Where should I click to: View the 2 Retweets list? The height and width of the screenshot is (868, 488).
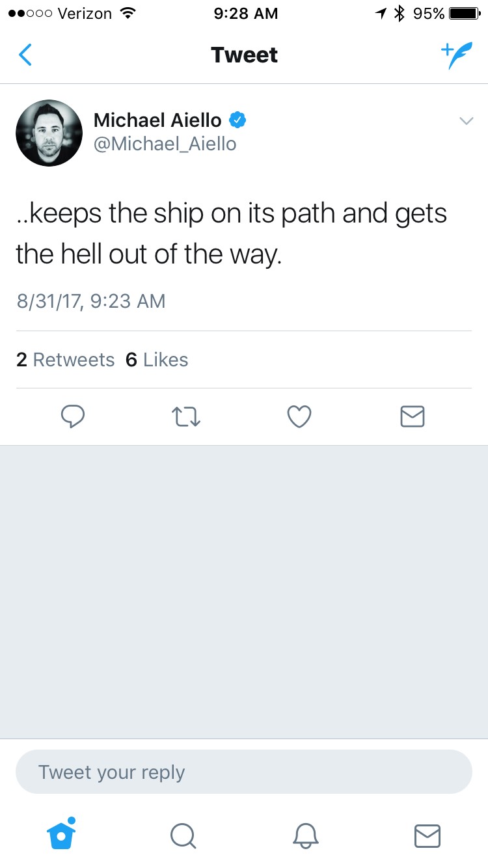tap(65, 360)
